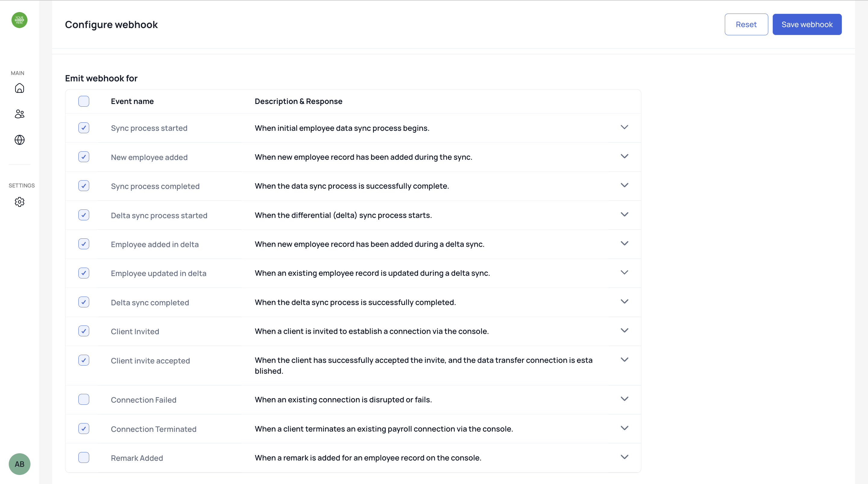The height and width of the screenshot is (484, 868).
Task: Click the Save webhook button
Action: point(807,25)
